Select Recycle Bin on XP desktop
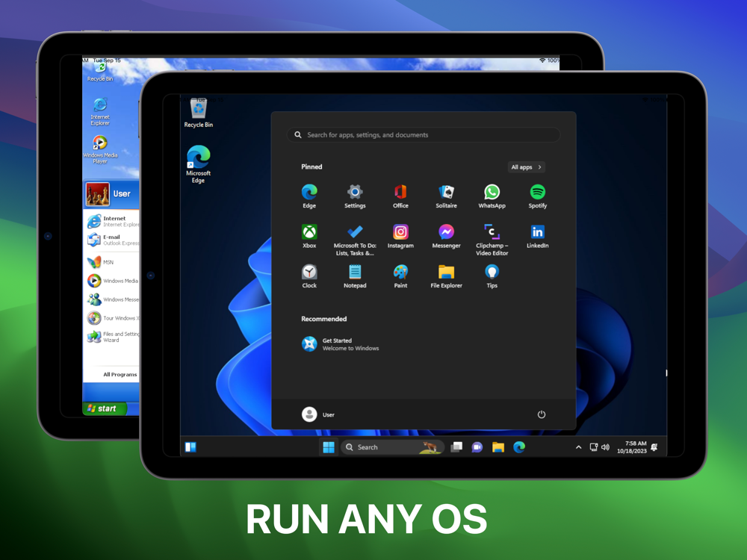The width and height of the screenshot is (747, 560). (x=100, y=72)
